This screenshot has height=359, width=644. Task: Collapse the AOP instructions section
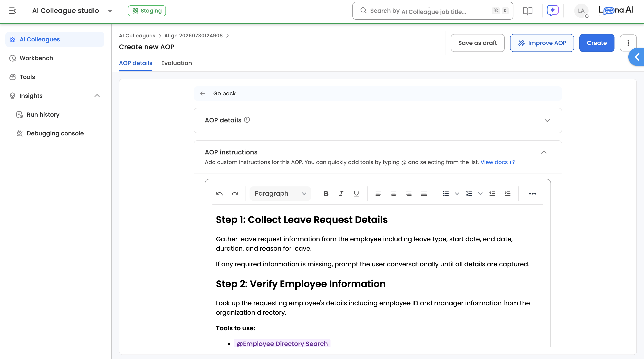click(544, 152)
